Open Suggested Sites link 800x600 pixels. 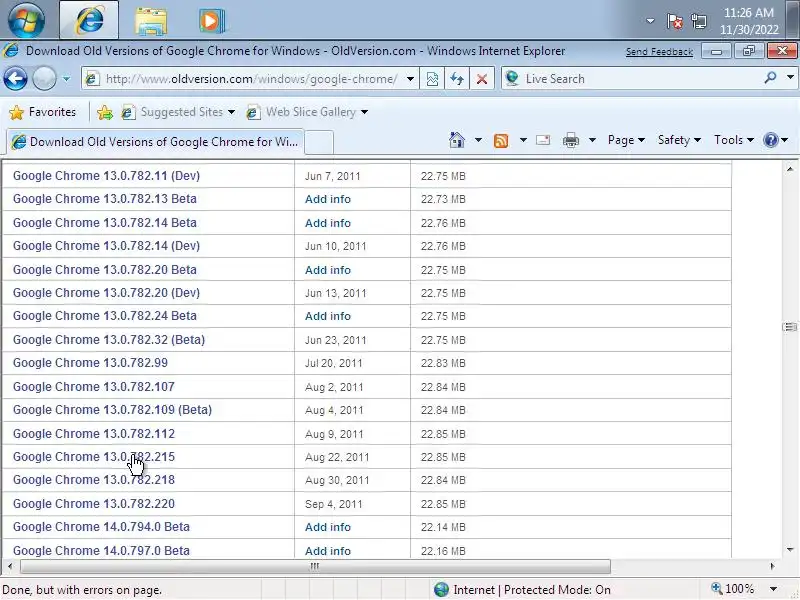coord(177,112)
